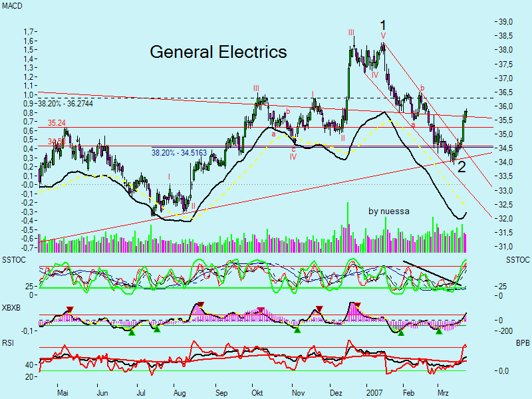Screen dimensions: 532x399
Task: Click the 'Mrz' month on time axis
Action: [443, 393]
